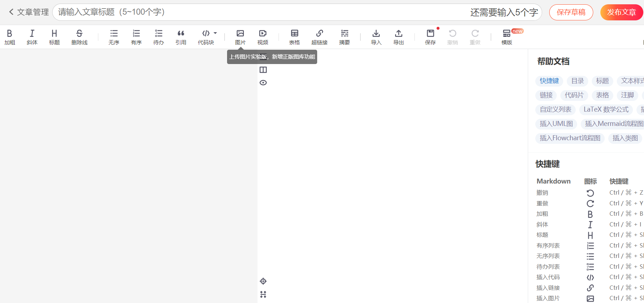
Task: Insert a to-do list (待办)
Action: pyautogui.click(x=158, y=37)
